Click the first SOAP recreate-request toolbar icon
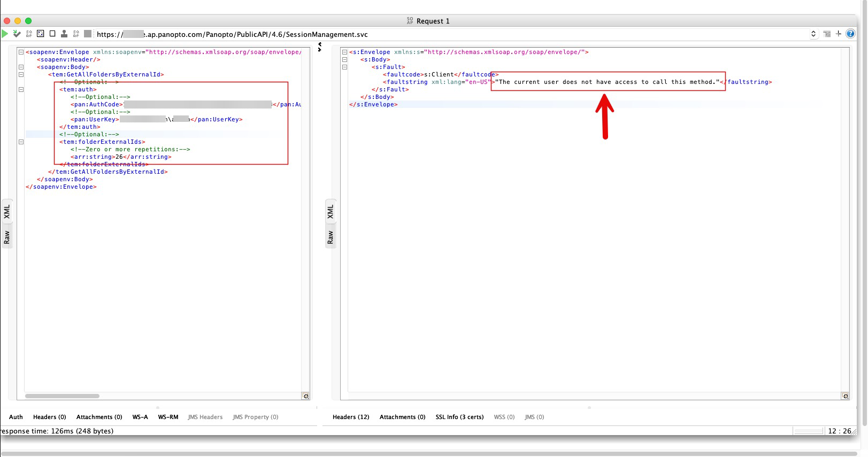Image resolution: width=868 pixels, height=457 pixels. coord(29,34)
